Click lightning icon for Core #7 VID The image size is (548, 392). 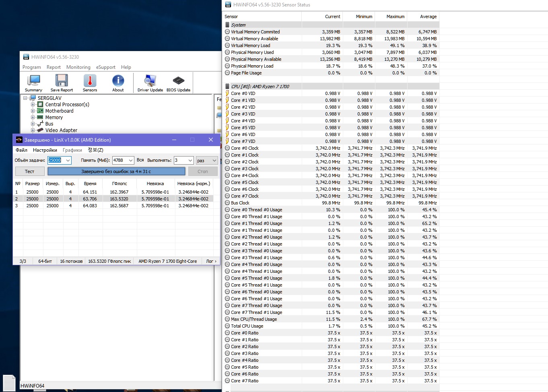click(227, 141)
